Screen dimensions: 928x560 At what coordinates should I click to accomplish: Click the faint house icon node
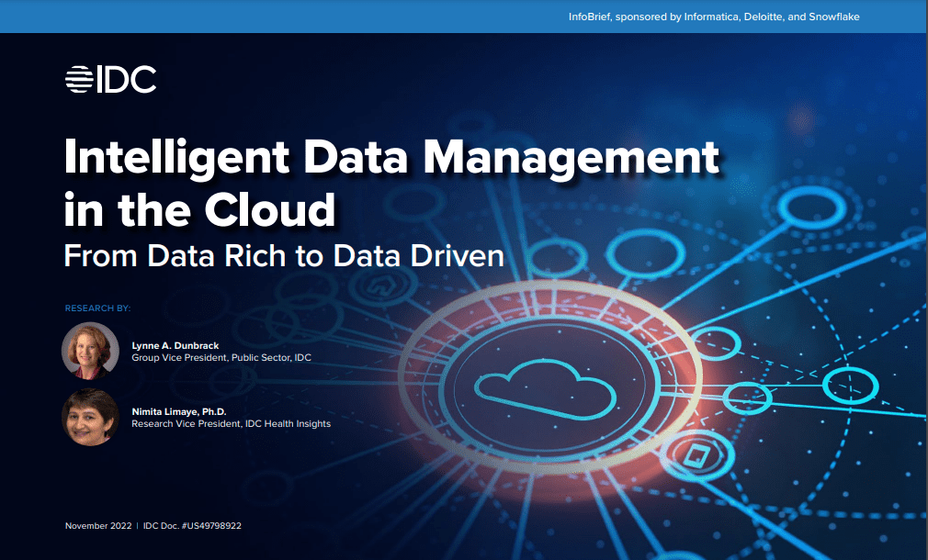[378, 289]
